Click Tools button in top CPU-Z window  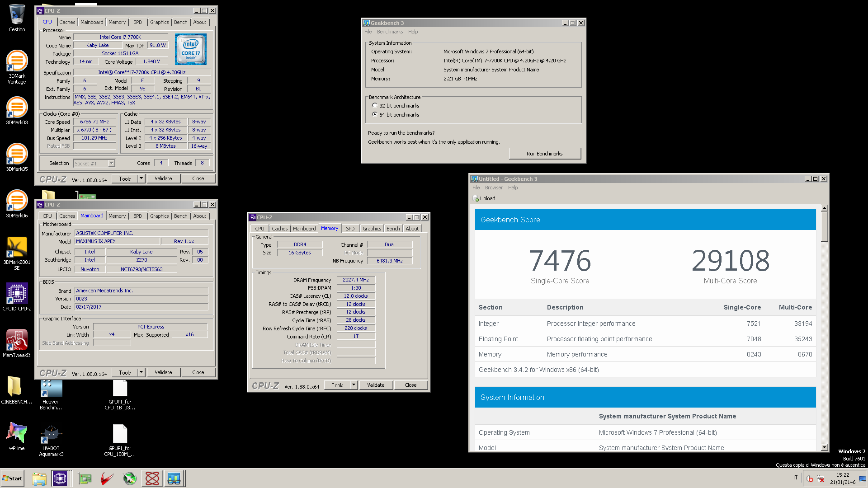(x=125, y=178)
